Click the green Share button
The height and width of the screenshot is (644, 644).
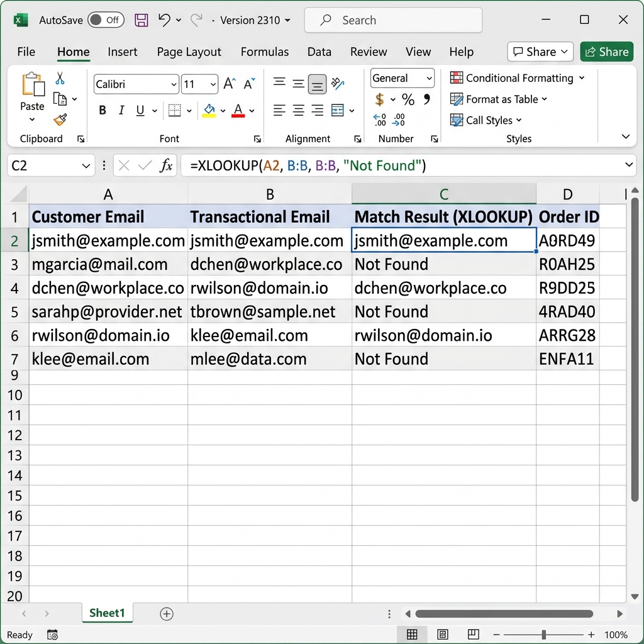[x=607, y=52]
